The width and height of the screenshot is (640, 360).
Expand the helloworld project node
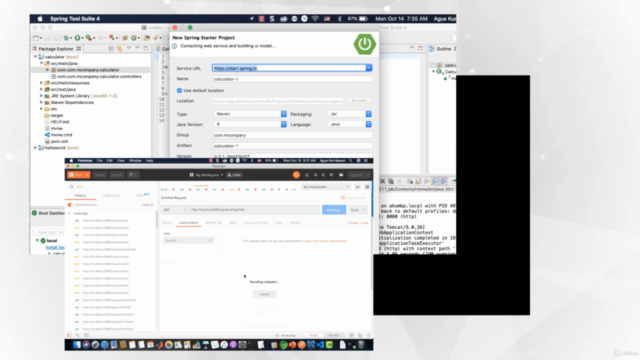coord(36,148)
